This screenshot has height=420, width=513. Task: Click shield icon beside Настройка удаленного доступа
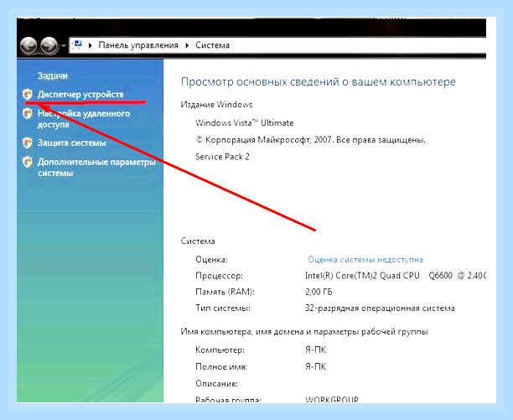28,114
